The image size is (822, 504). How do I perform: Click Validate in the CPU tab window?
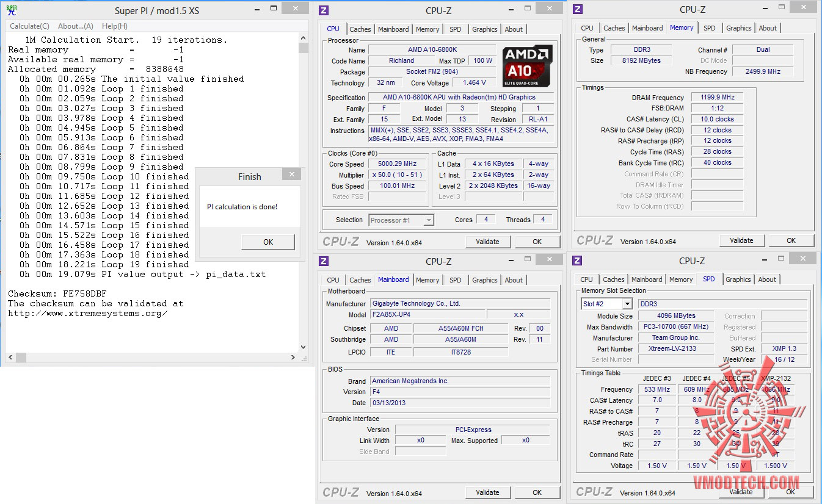click(487, 242)
